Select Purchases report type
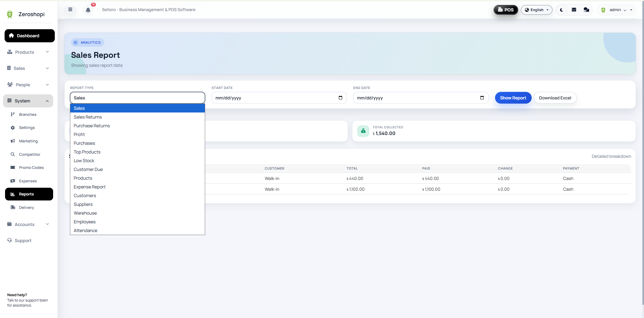Viewport: 644px width, 318px height. click(x=138, y=143)
